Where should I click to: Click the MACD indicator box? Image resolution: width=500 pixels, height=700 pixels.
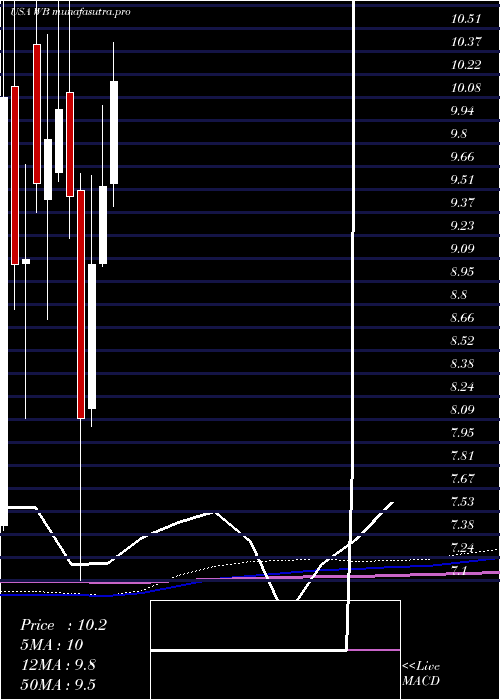tap(275, 650)
